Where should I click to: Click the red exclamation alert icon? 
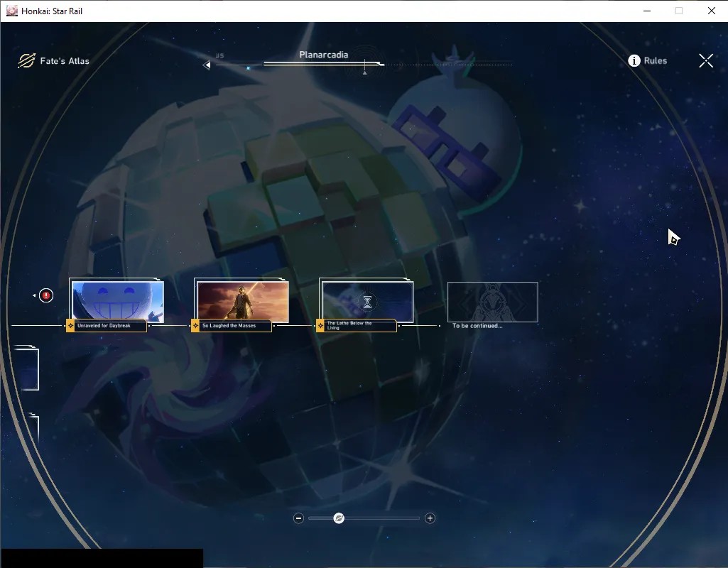coord(46,295)
